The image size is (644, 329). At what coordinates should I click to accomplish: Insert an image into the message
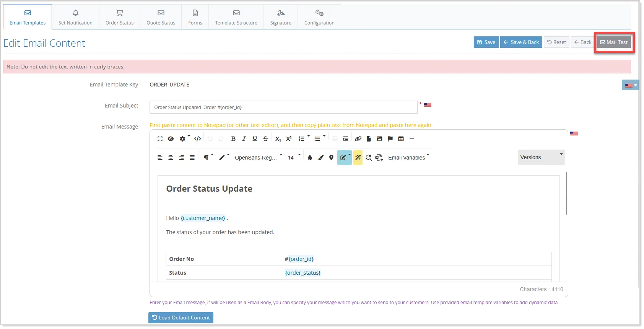tap(379, 139)
